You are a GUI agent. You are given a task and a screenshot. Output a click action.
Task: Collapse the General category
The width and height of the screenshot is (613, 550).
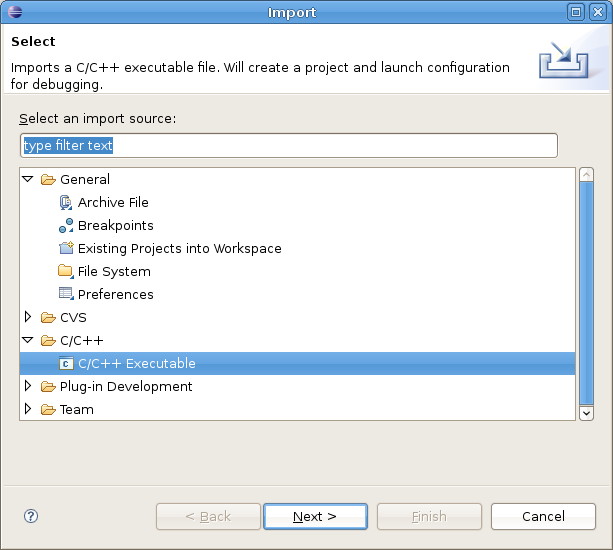(28, 179)
